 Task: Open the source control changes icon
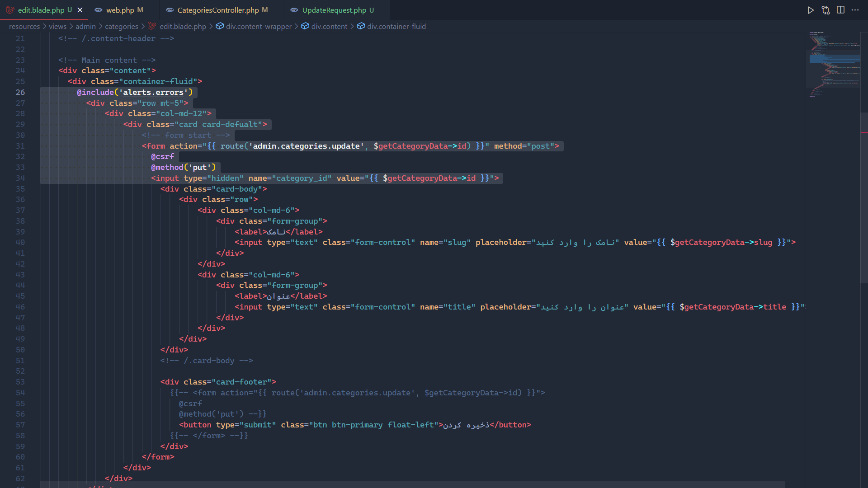826,10
